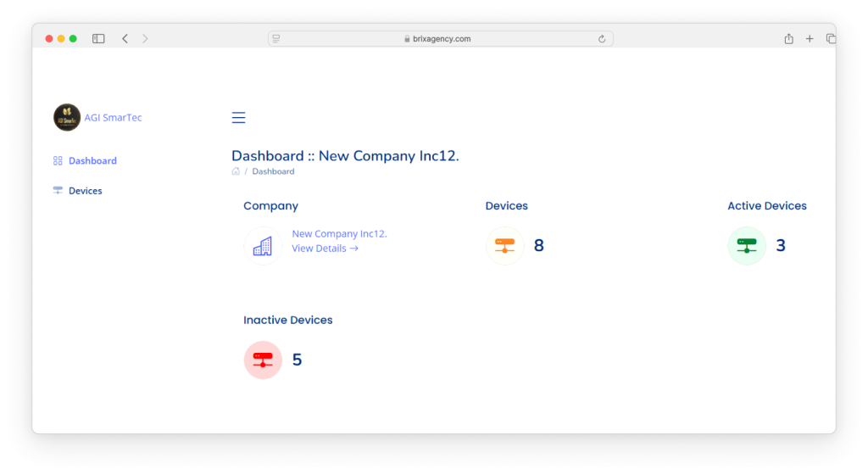
Task: Click the Company card heading
Action: (x=270, y=206)
